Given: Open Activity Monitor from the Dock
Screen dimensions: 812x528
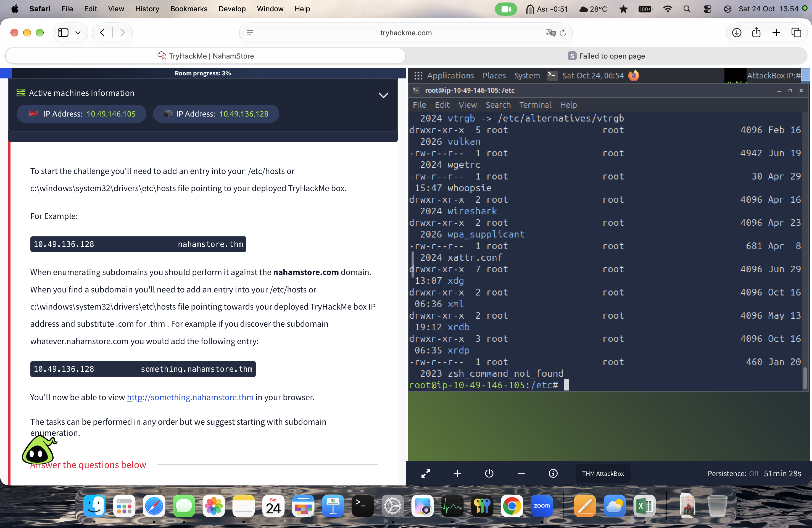Looking at the screenshot, I should (x=452, y=506).
